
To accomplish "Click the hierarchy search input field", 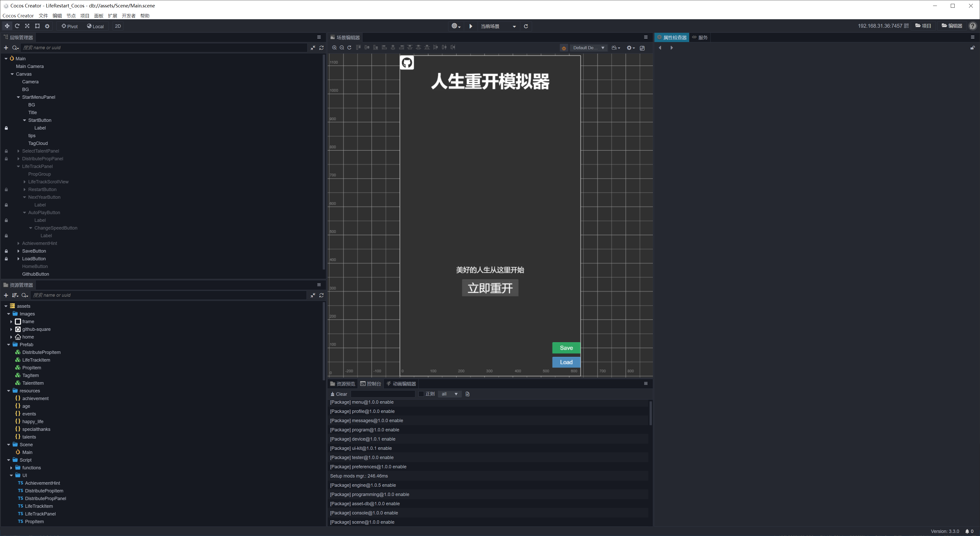I will click(x=164, y=47).
